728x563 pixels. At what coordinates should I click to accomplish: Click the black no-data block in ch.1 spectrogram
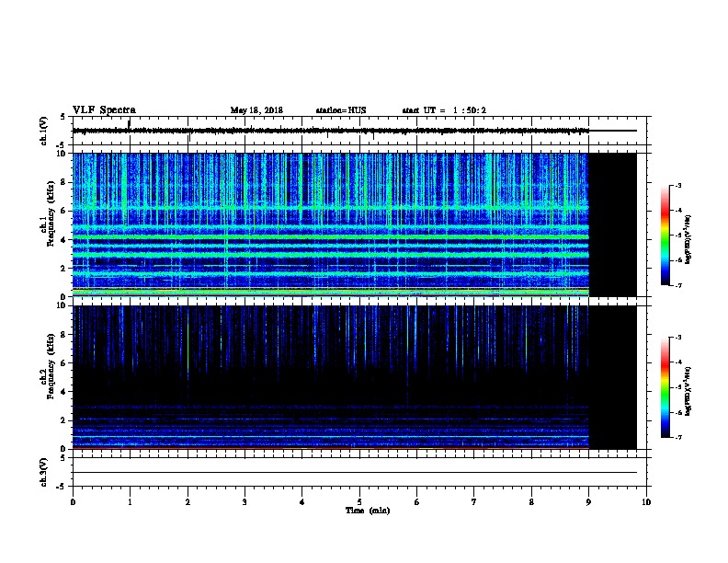pyautogui.click(x=612, y=224)
